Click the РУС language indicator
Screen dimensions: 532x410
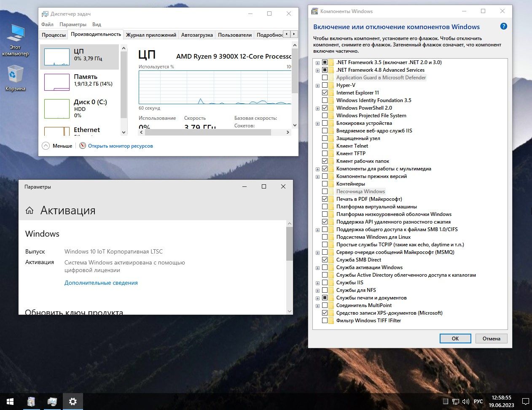click(x=478, y=402)
